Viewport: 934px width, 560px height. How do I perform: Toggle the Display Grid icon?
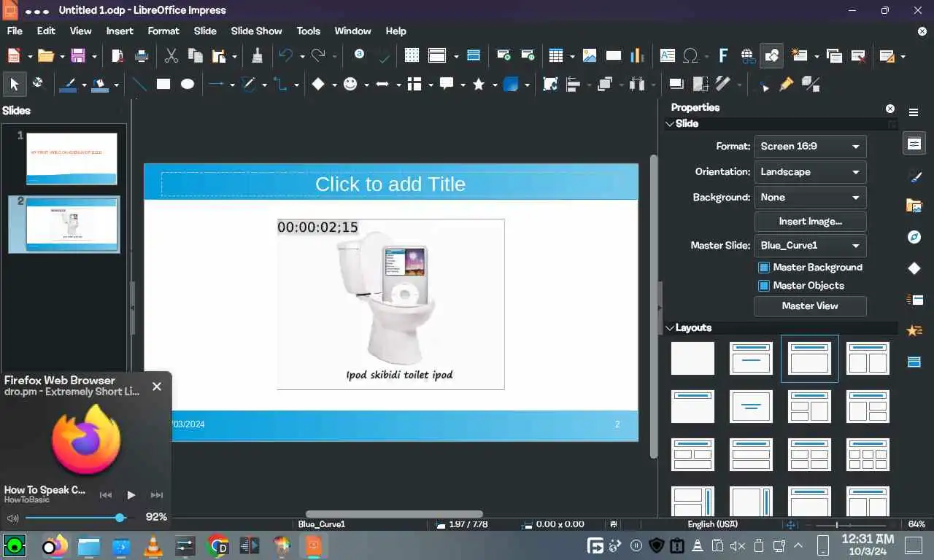412,55
